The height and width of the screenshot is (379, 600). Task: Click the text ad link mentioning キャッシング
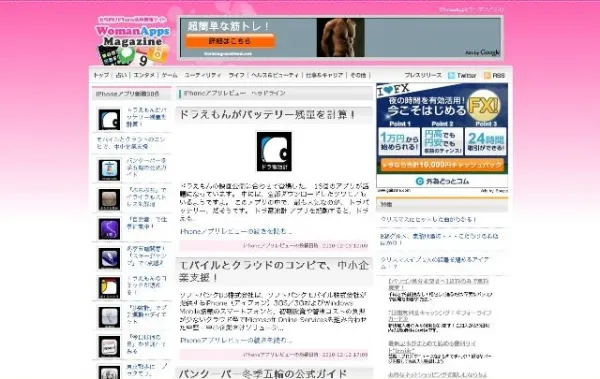click(440, 315)
